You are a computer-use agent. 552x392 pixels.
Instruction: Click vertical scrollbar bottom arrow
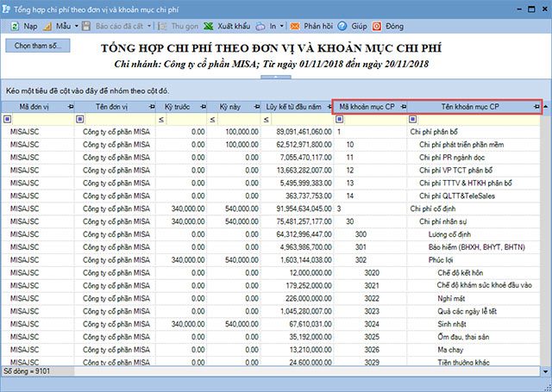click(x=546, y=371)
